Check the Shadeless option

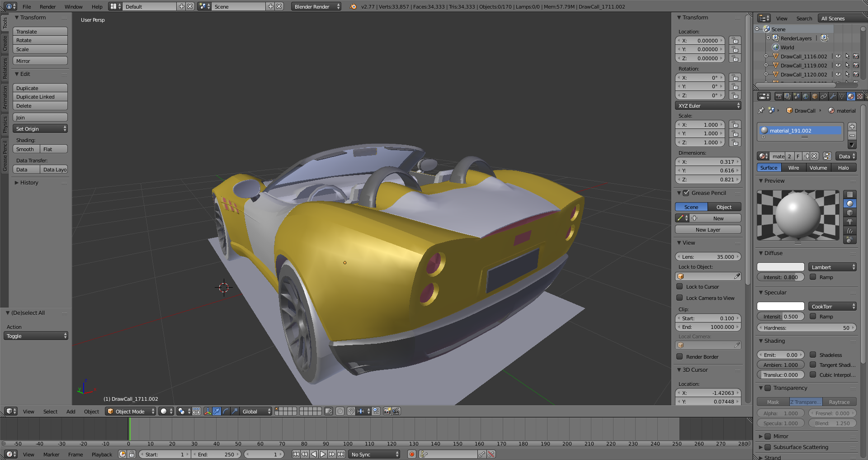813,355
